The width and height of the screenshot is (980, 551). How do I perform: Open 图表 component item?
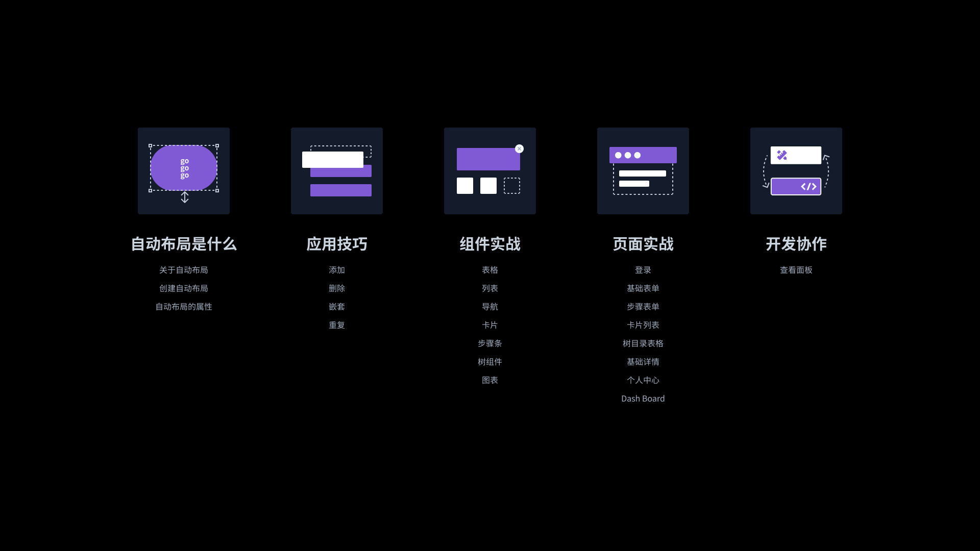pos(490,380)
